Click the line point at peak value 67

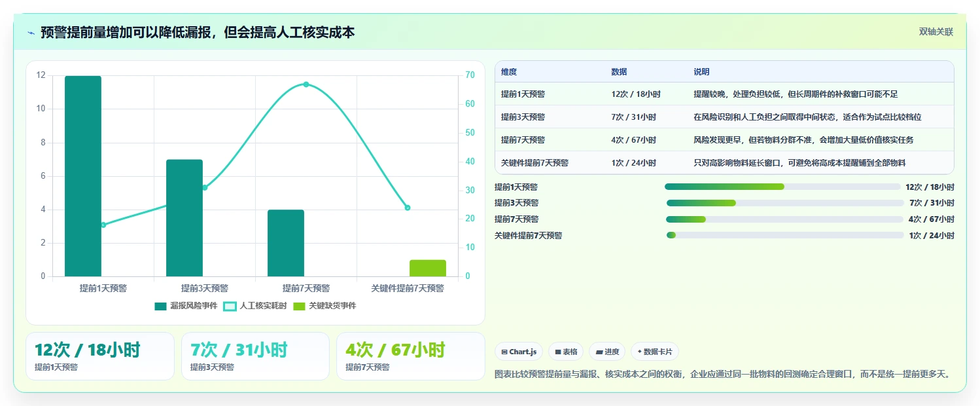306,84
